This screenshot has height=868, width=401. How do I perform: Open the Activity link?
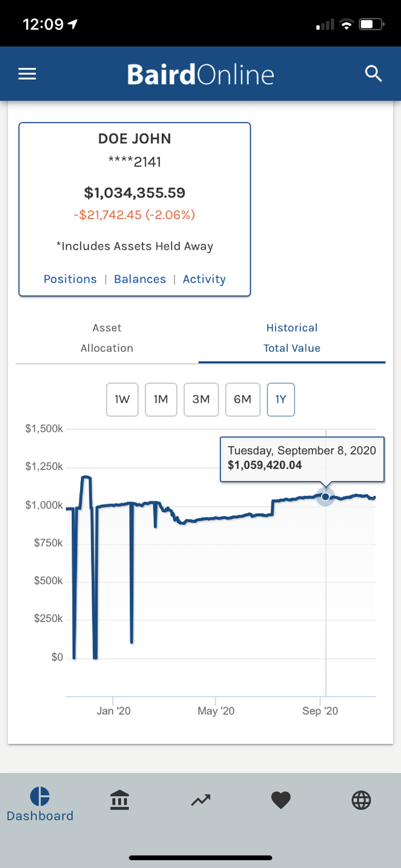(x=204, y=279)
